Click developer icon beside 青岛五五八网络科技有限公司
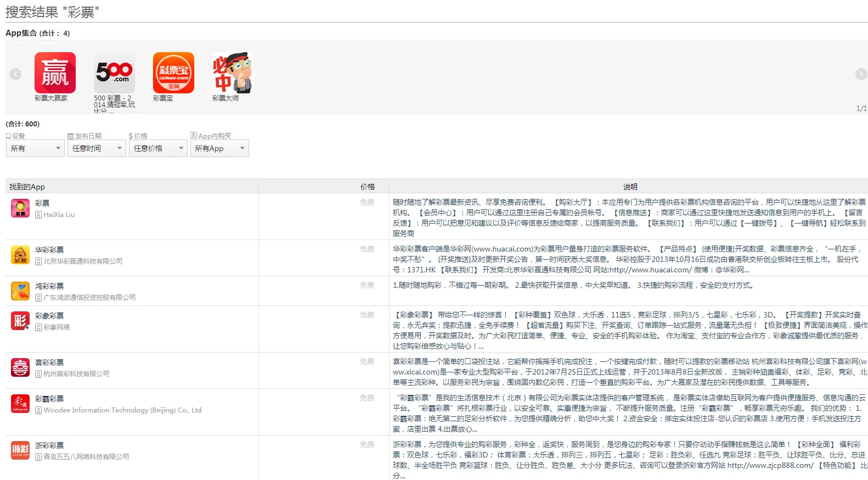 tap(38, 457)
